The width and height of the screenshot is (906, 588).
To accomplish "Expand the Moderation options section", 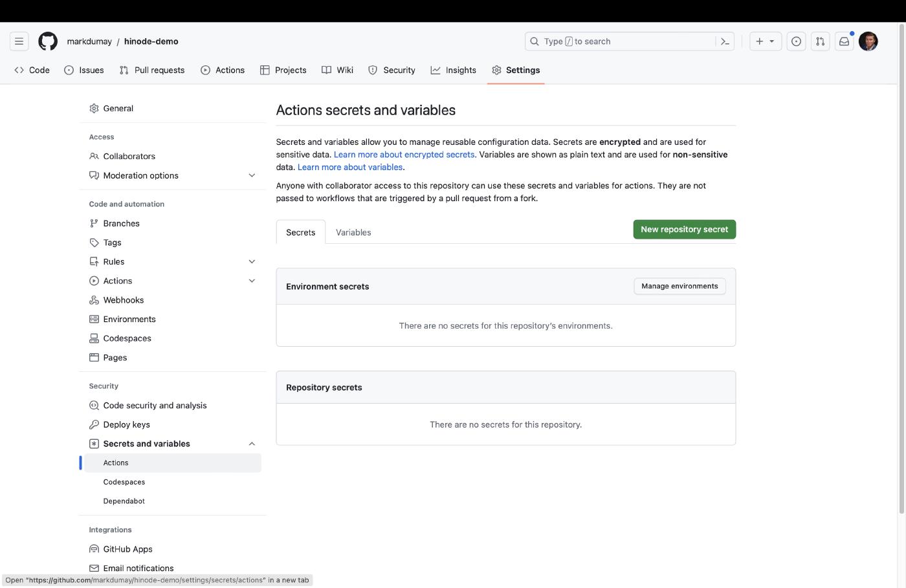I will [x=252, y=175].
